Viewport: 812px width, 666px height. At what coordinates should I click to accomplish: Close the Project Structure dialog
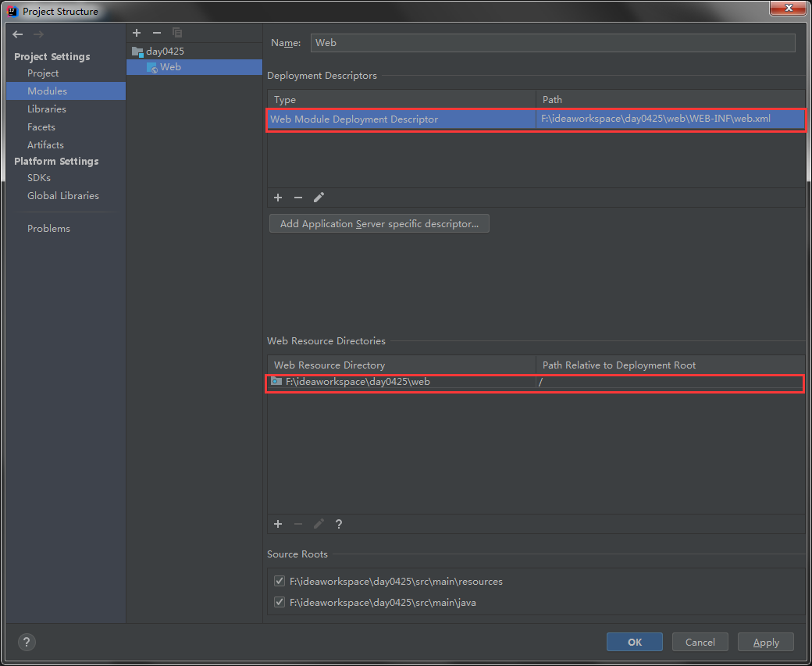[x=789, y=8]
